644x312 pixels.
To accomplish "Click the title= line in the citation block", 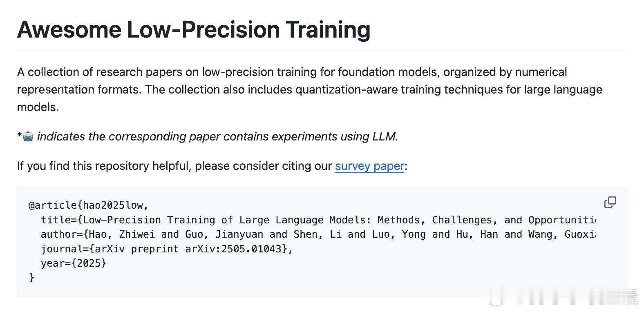I will pyautogui.click(x=318, y=220).
